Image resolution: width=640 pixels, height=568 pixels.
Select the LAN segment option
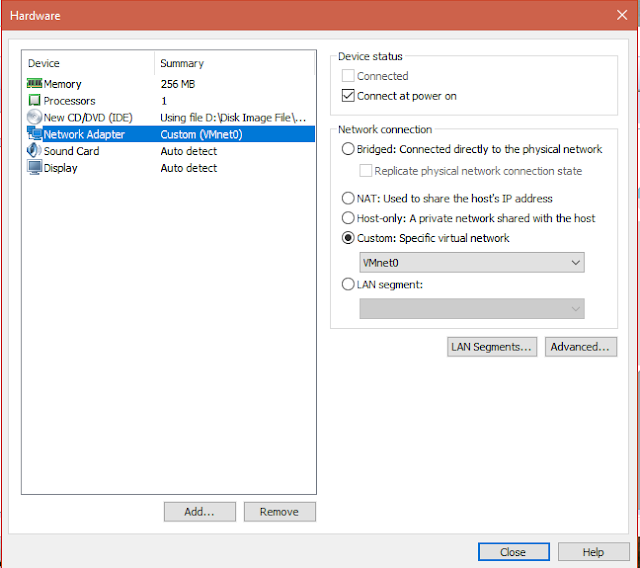(x=348, y=284)
